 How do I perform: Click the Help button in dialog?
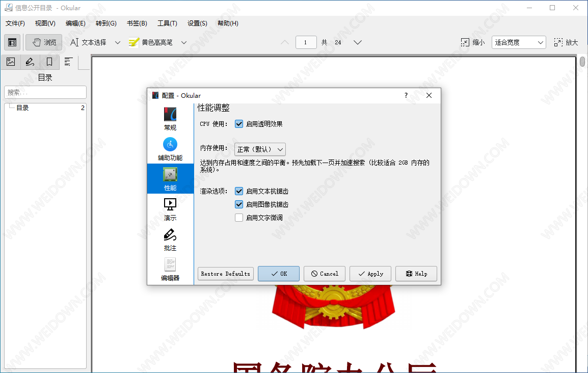416,274
